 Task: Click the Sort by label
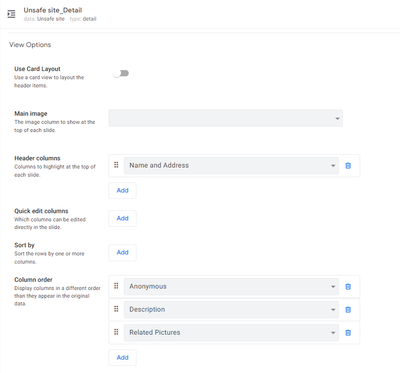coord(24,245)
